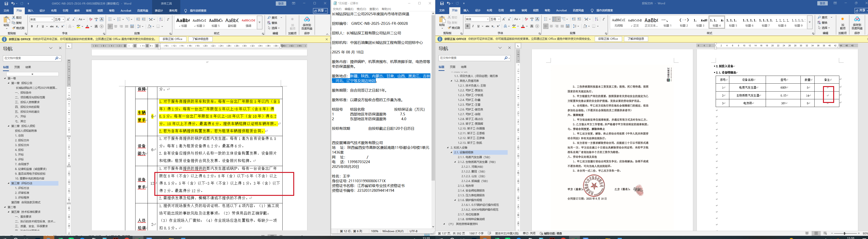Toggle underline in the 招标文件 Word window

pos(43,26)
